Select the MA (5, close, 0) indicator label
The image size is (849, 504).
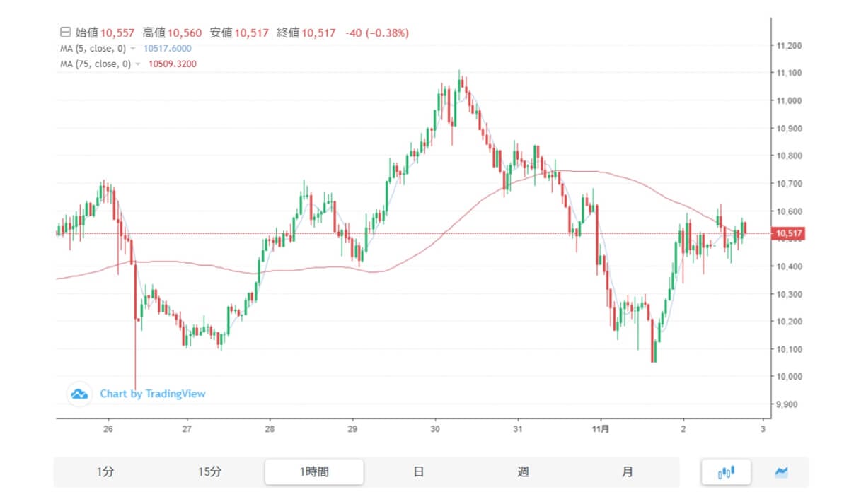[x=93, y=49]
